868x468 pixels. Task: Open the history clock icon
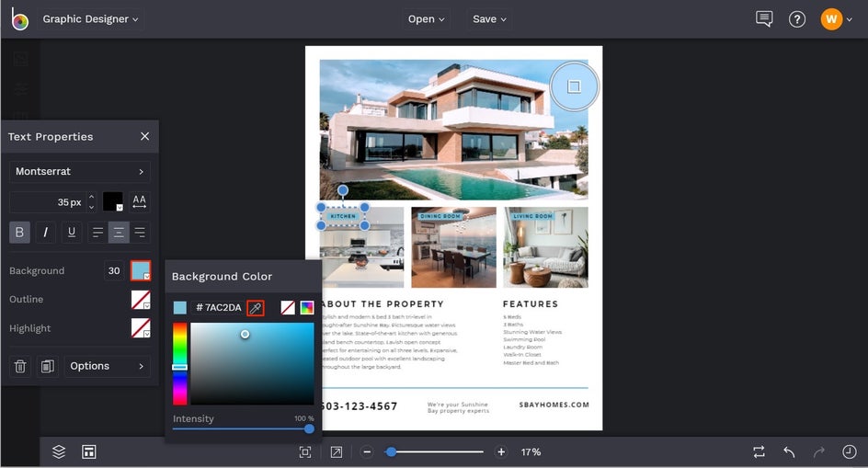850,452
